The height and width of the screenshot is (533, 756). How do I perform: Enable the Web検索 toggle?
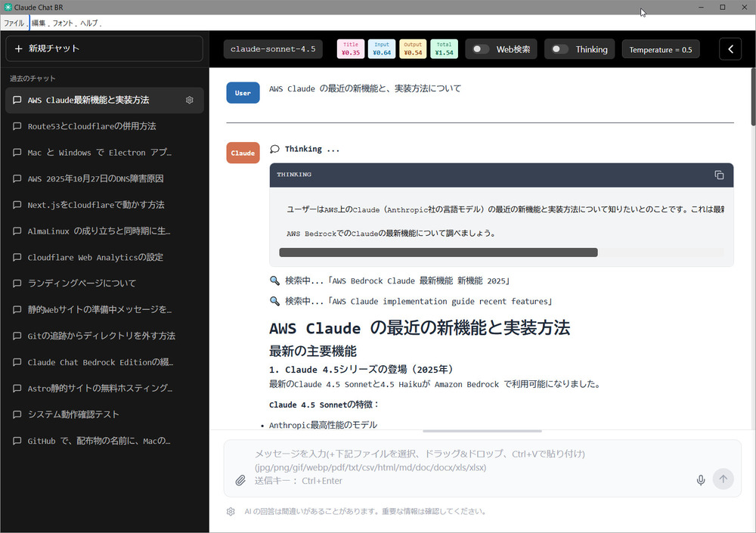point(481,49)
